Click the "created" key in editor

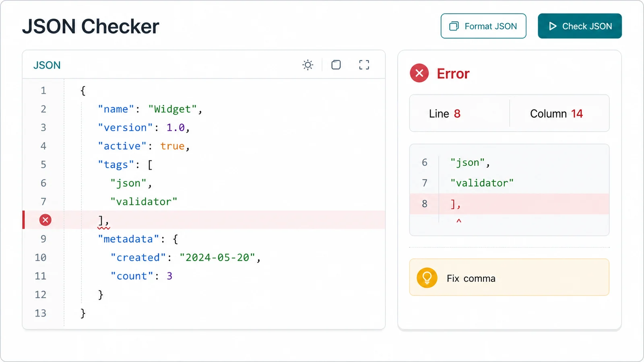coord(138,257)
